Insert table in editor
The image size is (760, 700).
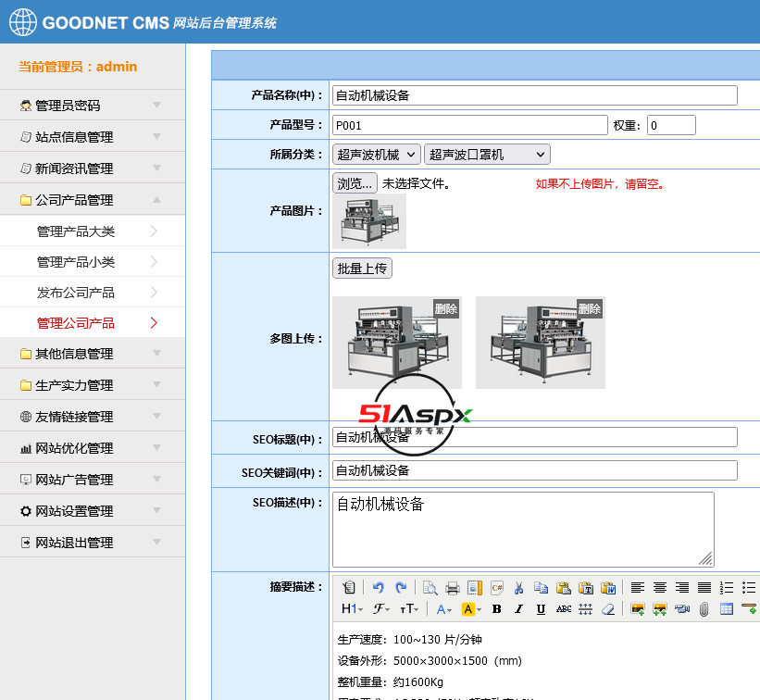click(x=727, y=609)
